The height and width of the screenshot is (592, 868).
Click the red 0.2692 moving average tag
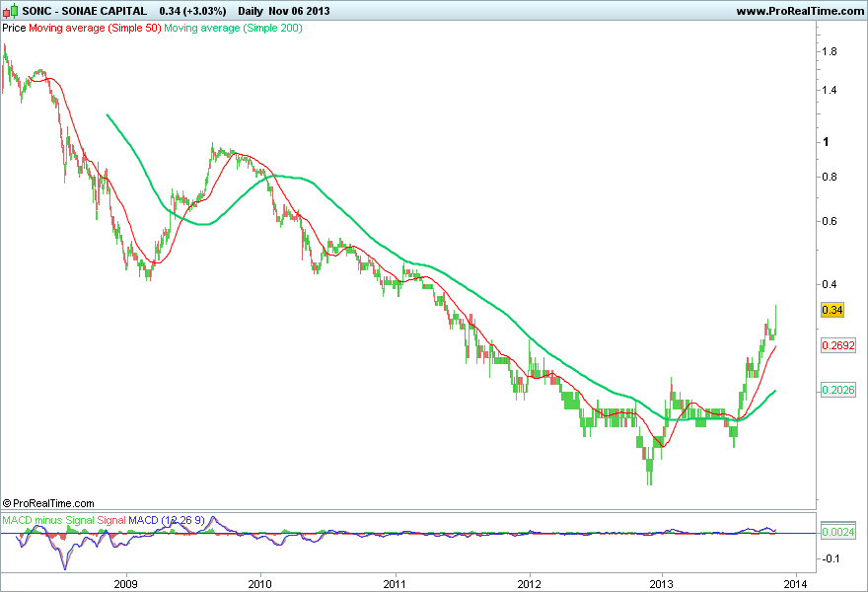click(x=838, y=345)
